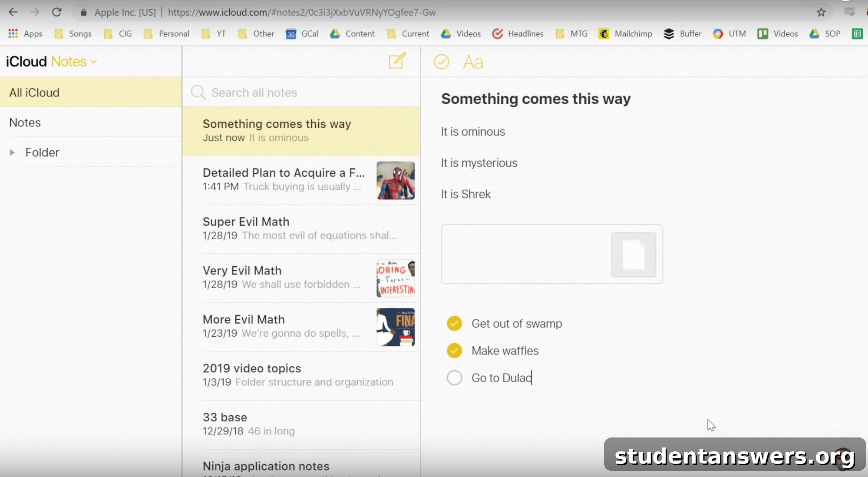Click the browser address bar URL
This screenshot has height=477, width=868.
[301, 12]
